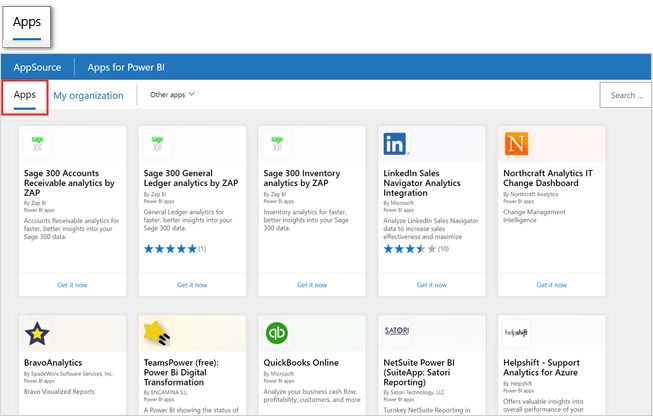Image resolution: width=653 pixels, height=416 pixels.
Task: Open Sage 300 Inventory analytics by ZAP title
Action: pos(302,178)
